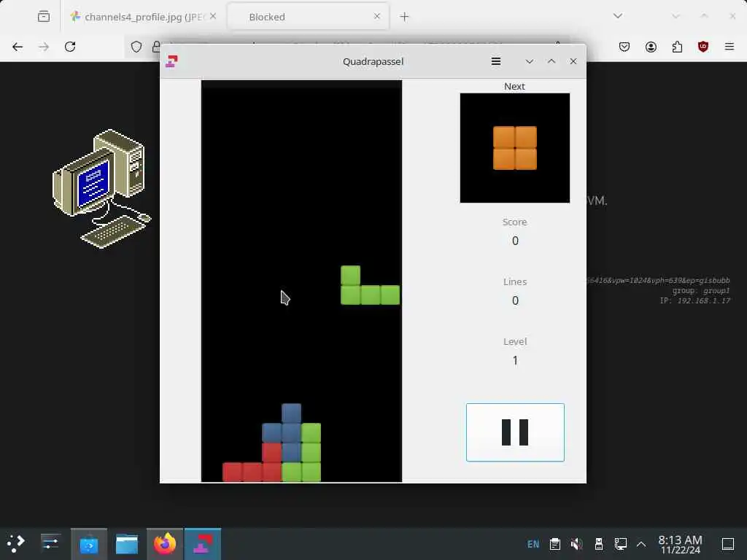Click the muted volume tray icon
The height and width of the screenshot is (560, 747).
(x=576, y=544)
